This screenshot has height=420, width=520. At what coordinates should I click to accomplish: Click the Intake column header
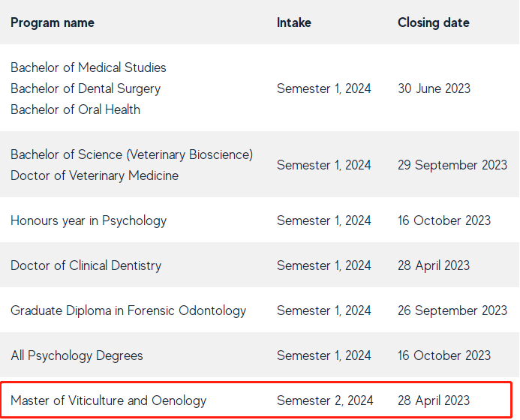point(293,22)
